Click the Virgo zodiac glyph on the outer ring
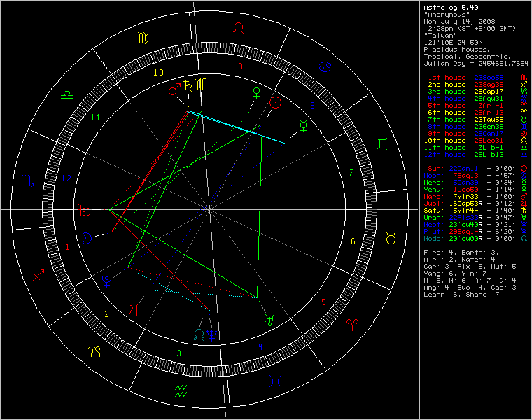This screenshot has width=532, height=420. click(143, 38)
